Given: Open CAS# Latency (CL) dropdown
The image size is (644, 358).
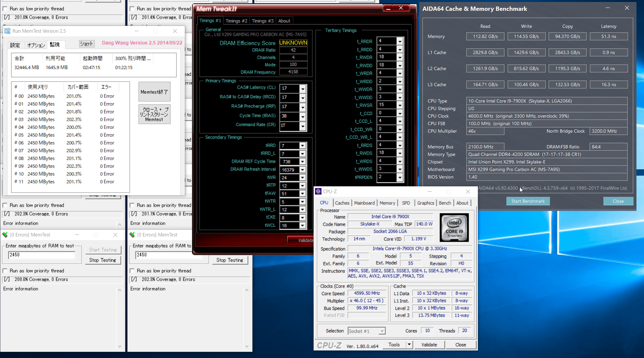Looking at the screenshot, I should pyautogui.click(x=303, y=88).
